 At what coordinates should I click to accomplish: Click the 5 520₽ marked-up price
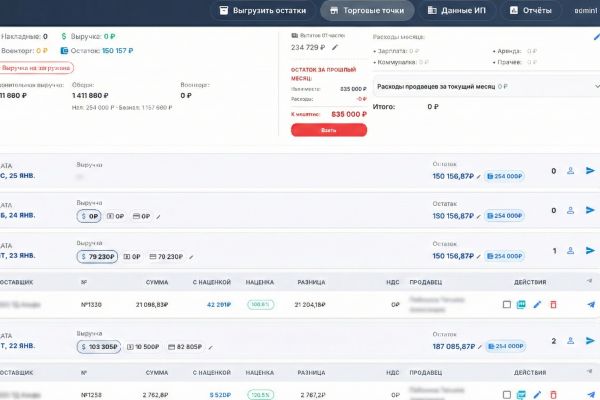click(x=220, y=395)
